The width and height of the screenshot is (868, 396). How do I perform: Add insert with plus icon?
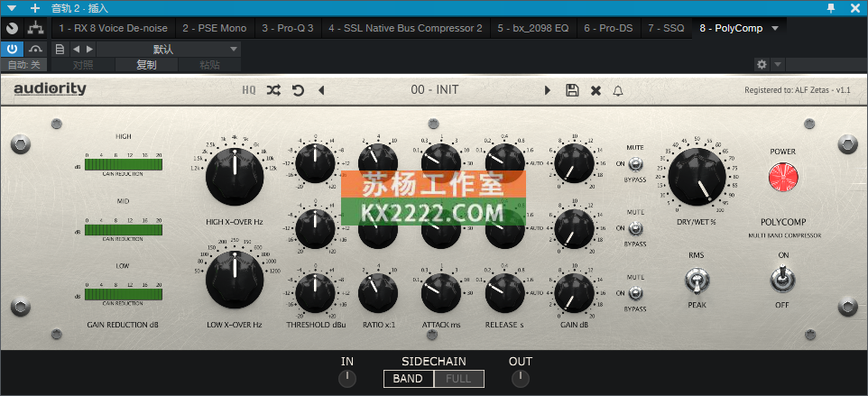pos(35,8)
